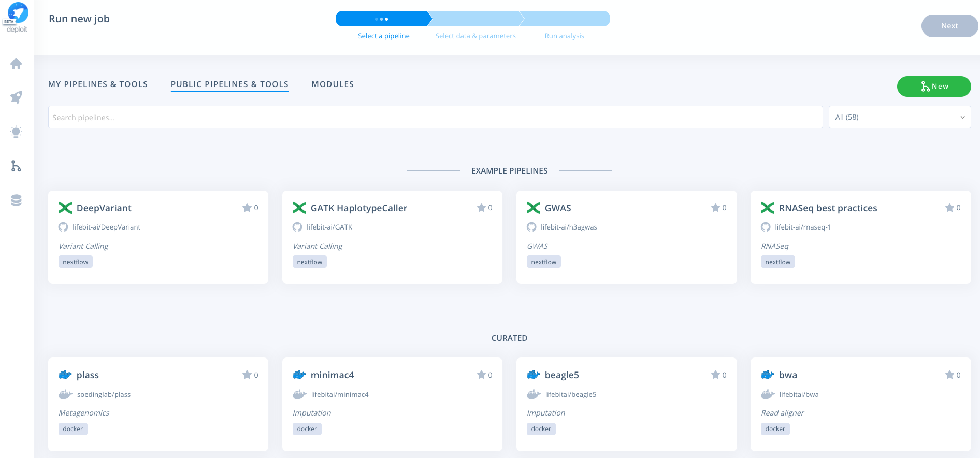980x458 pixels.
Task: Star the DeepVariant pipeline
Action: [247, 208]
